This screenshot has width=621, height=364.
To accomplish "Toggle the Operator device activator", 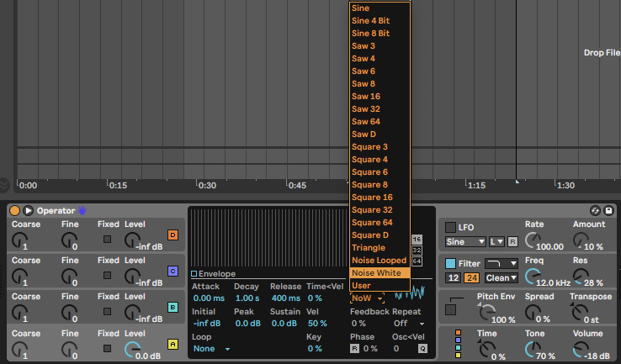I will coord(14,210).
